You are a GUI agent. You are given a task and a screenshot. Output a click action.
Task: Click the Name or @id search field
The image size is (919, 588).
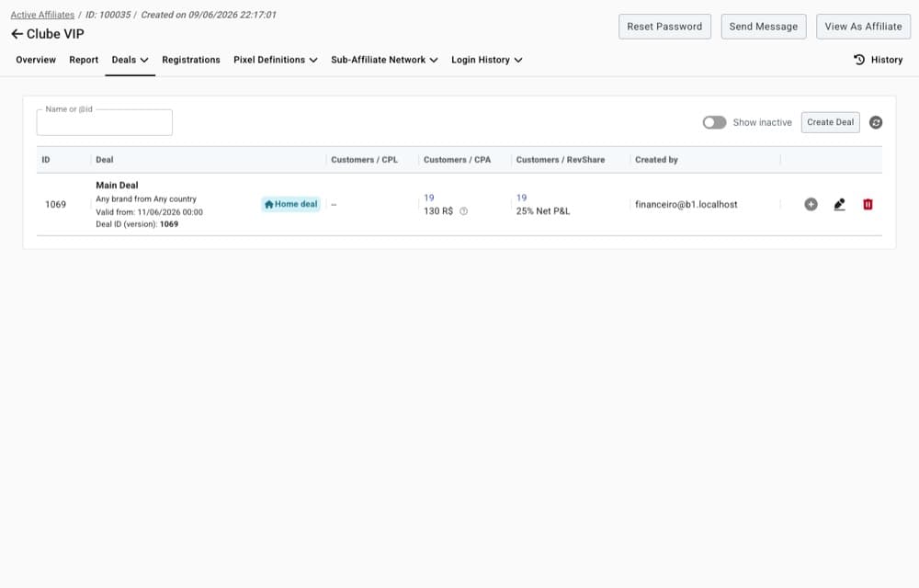coord(105,122)
